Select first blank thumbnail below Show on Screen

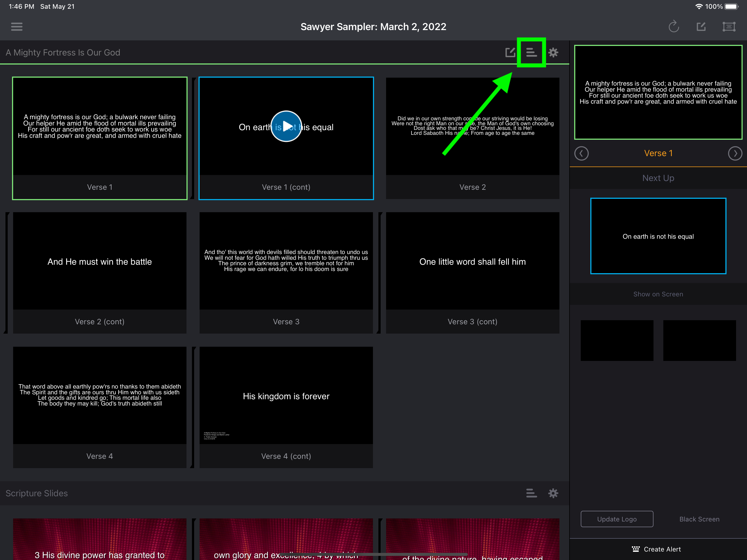coord(617,340)
